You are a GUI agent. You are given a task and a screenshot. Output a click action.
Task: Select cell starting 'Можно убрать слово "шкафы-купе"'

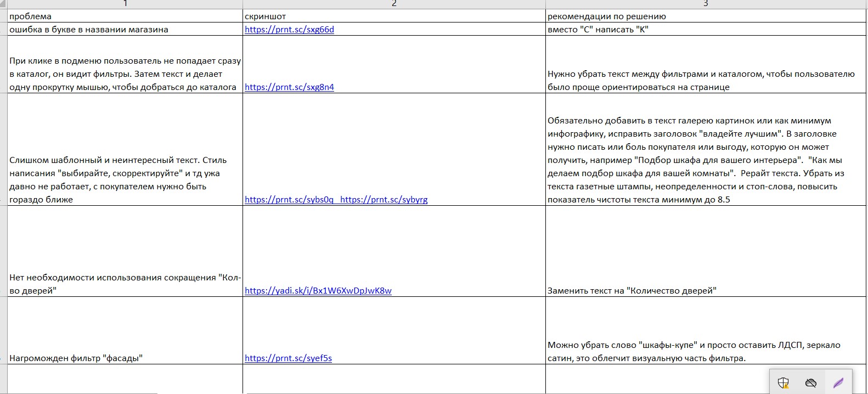(706, 331)
